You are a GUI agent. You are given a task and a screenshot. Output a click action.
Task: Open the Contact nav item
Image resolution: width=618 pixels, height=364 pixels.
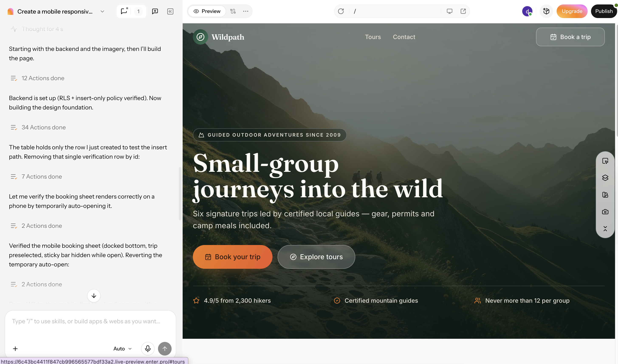pos(404,37)
